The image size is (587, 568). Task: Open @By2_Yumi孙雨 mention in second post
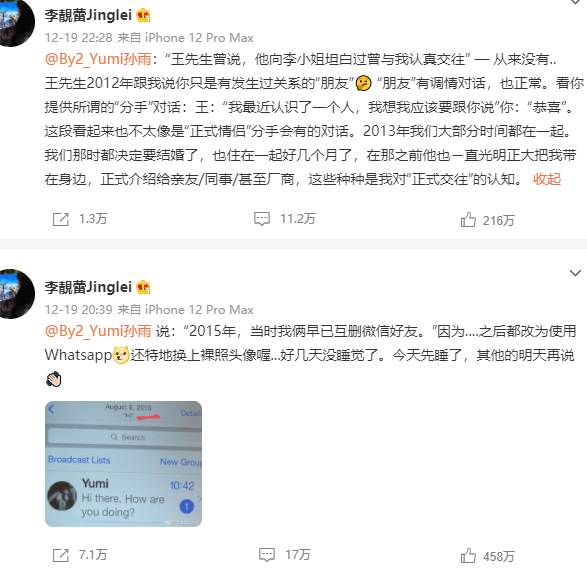[98, 331]
